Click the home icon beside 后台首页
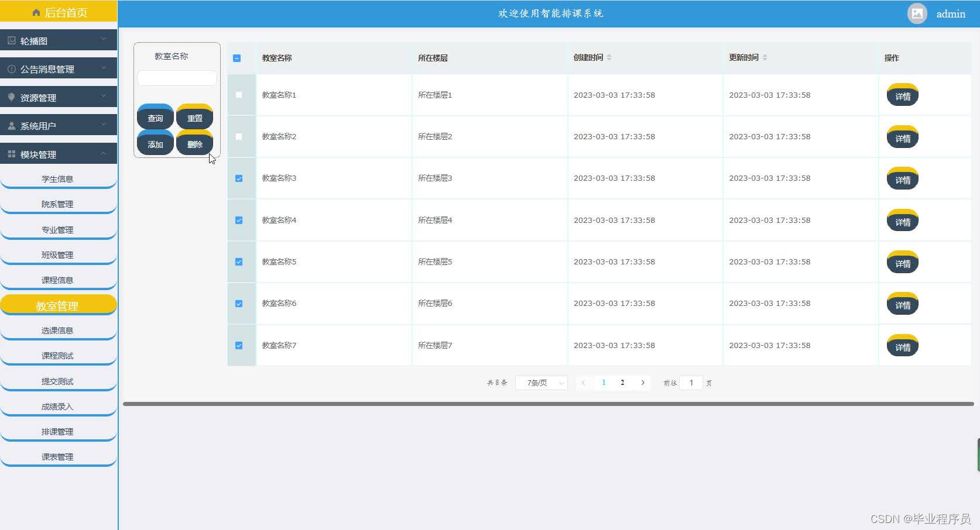980x530 pixels. pyautogui.click(x=36, y=12)
